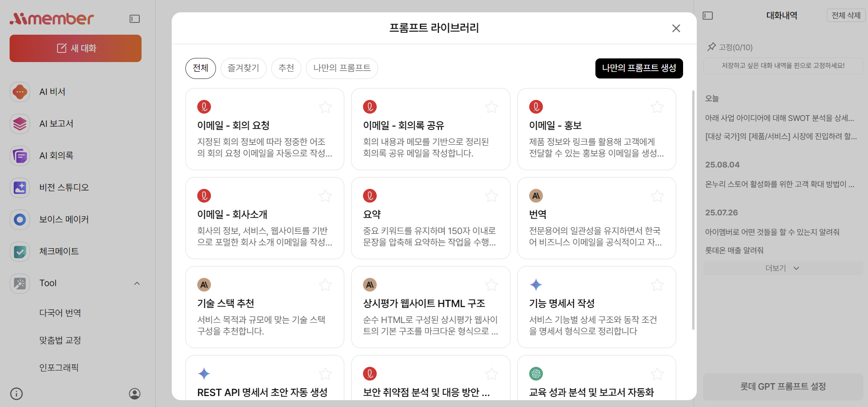Open the 롯데온 매출 알려줘 conversation
This screenshot has width=868, height=407.
click(x=734, y=250)
